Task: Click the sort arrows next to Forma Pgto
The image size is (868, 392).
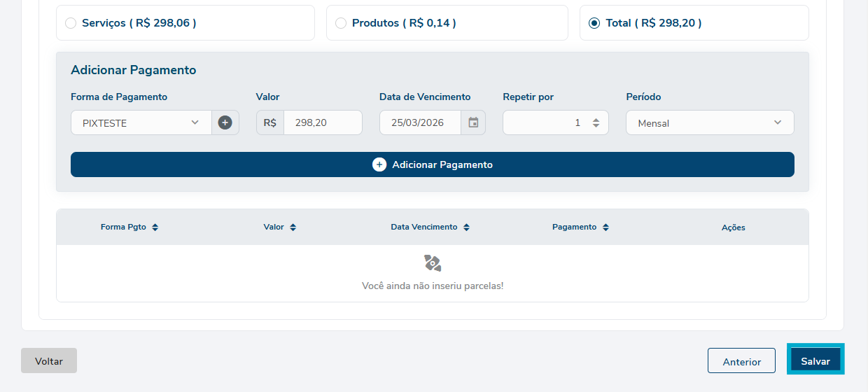Action: [x=155, y=227]
